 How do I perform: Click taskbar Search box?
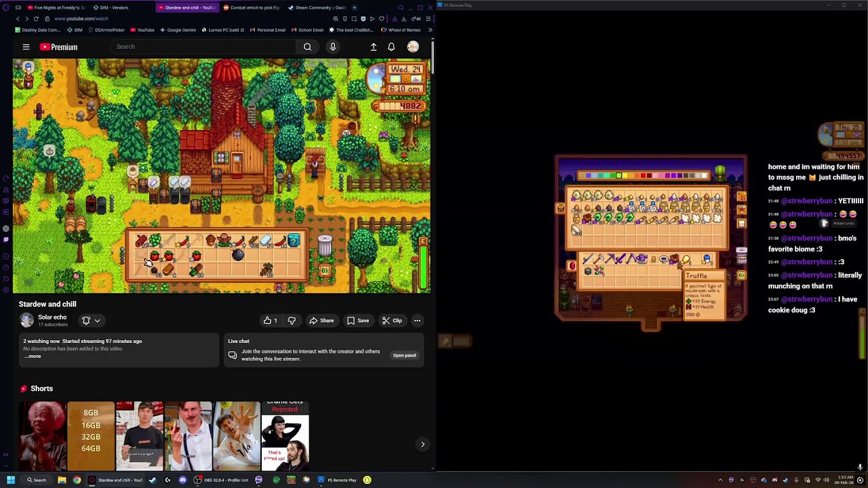(x=37, y=480)
